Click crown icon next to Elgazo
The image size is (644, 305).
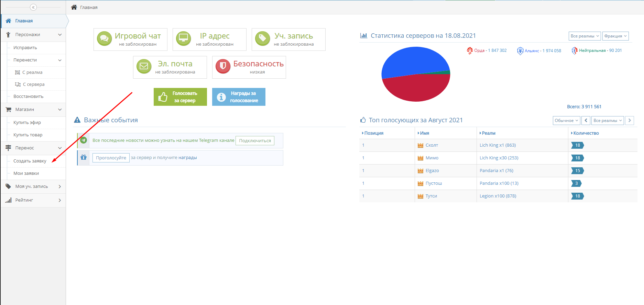click(x=421, y=171)
